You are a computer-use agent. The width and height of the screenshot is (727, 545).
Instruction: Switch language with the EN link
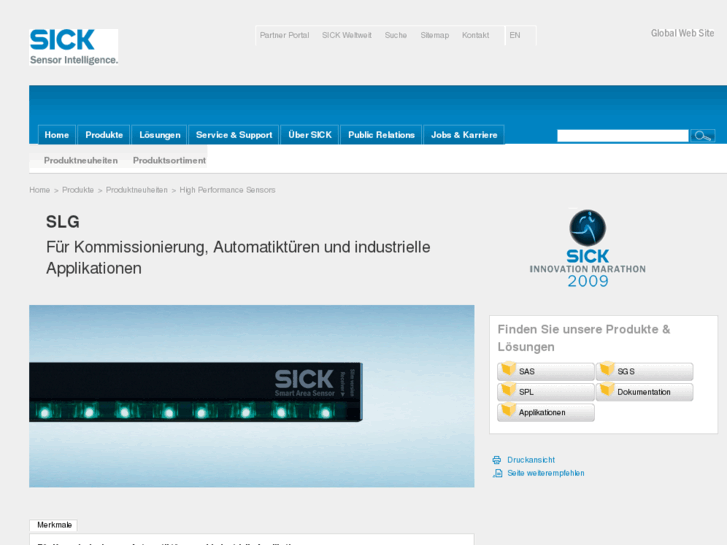[x=515, y=35]
